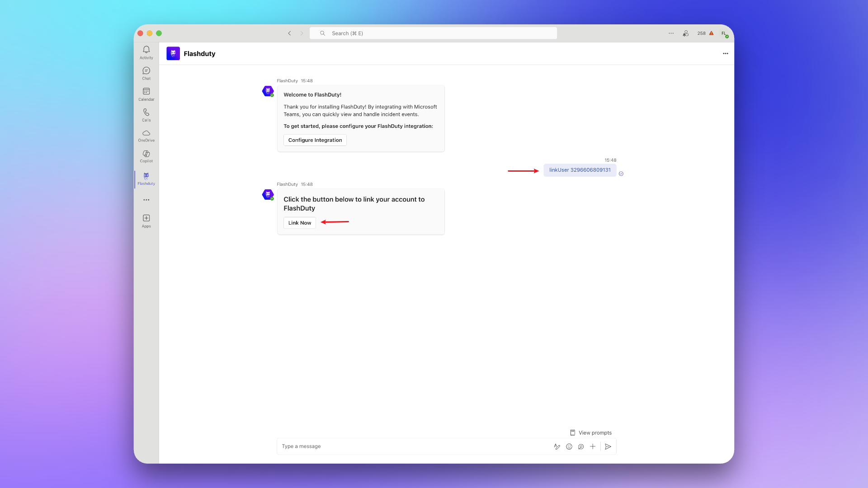Open the Copilot sidebar icon

(146, 156)
